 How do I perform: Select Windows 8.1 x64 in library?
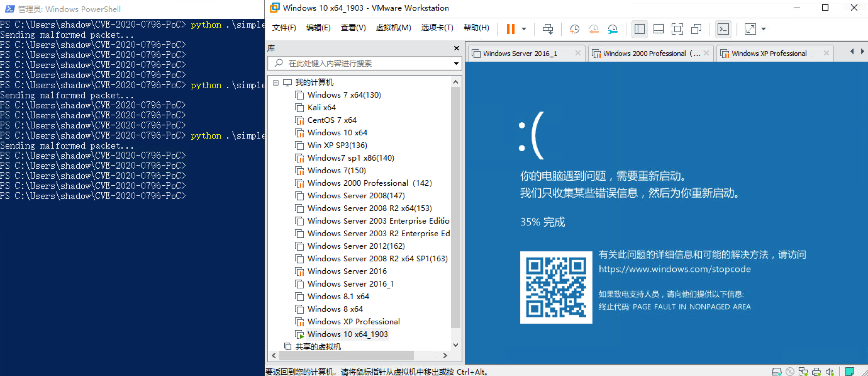(338, 297)
